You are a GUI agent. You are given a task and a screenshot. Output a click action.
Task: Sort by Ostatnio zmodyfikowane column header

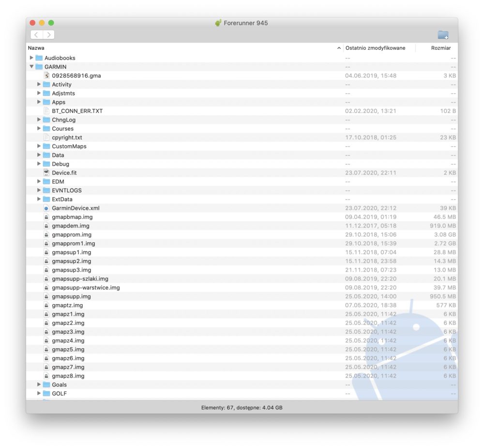(376, 48)
